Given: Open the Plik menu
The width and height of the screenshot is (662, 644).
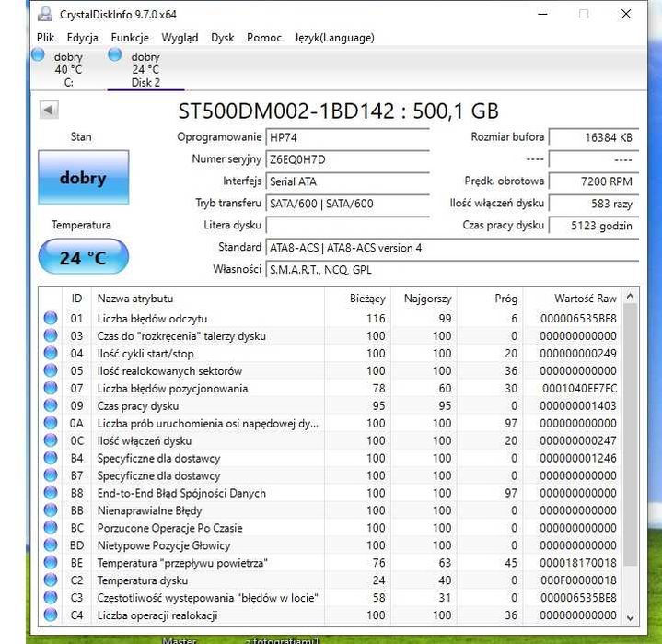Looking at the screenshot, I should (x=45, y=38).
